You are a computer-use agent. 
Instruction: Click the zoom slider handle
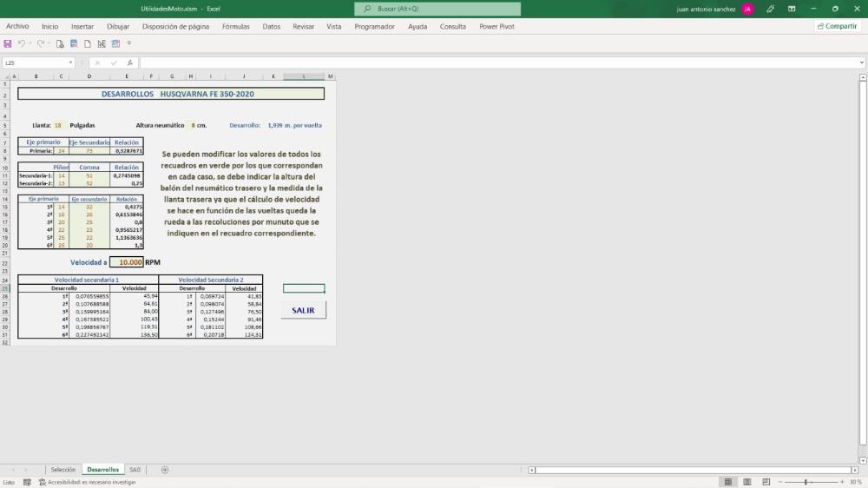coord(806,482)
